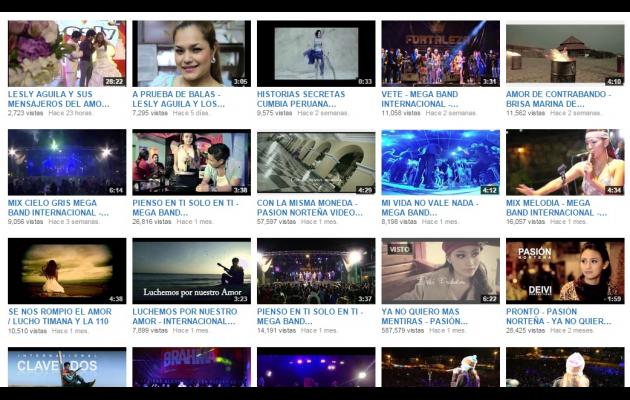This screenshot has height=400, width=630.
Task: Click the Hace 23 horas text
Action: [x=71, y=113]
